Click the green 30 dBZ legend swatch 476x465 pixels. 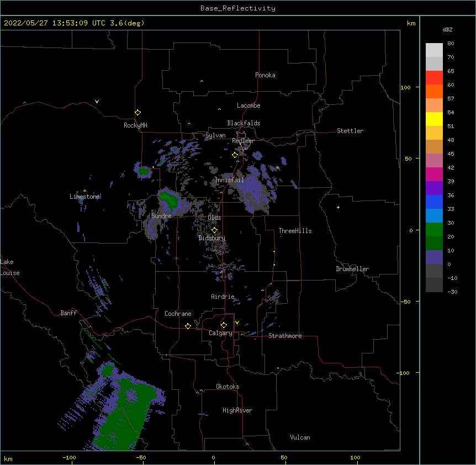pyautogui.click(x=434, y=230)
